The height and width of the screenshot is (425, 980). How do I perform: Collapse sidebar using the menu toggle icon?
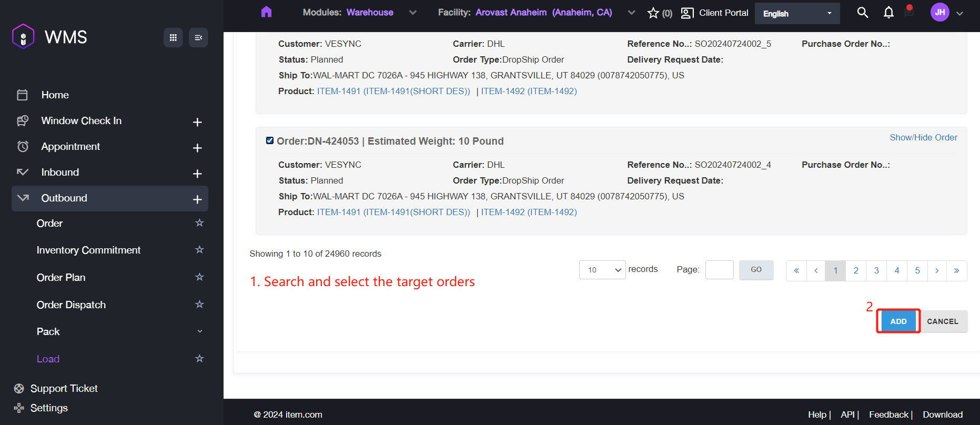[198, 37]
